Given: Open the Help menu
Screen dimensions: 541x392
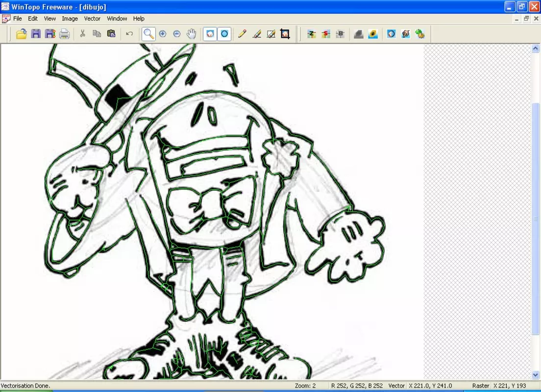Looking at the screenshot, I should (139, 19).
